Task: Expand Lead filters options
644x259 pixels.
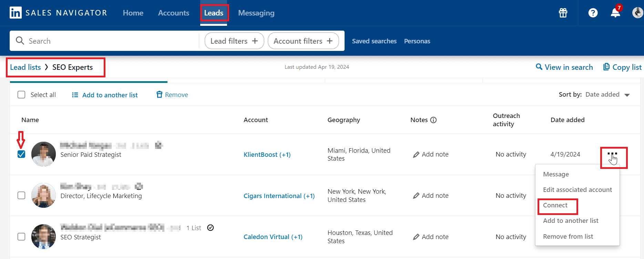Action: click(x=234, y=41)
